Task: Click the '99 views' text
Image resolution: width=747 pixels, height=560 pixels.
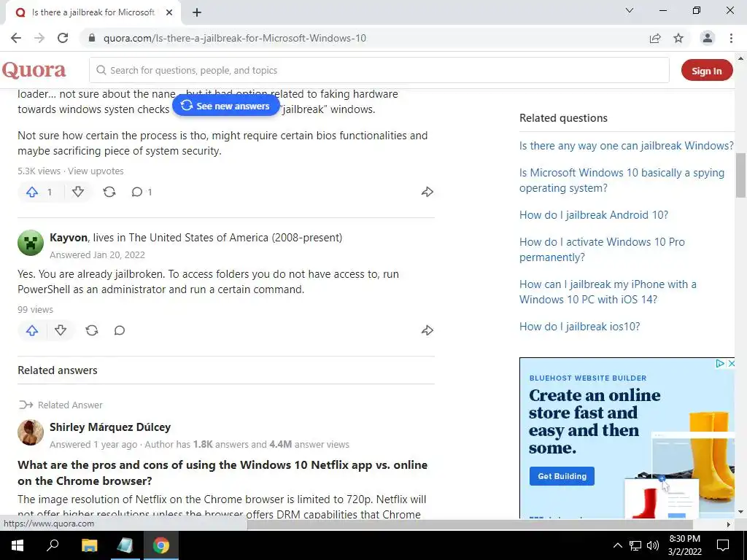Action: point(35,309)
